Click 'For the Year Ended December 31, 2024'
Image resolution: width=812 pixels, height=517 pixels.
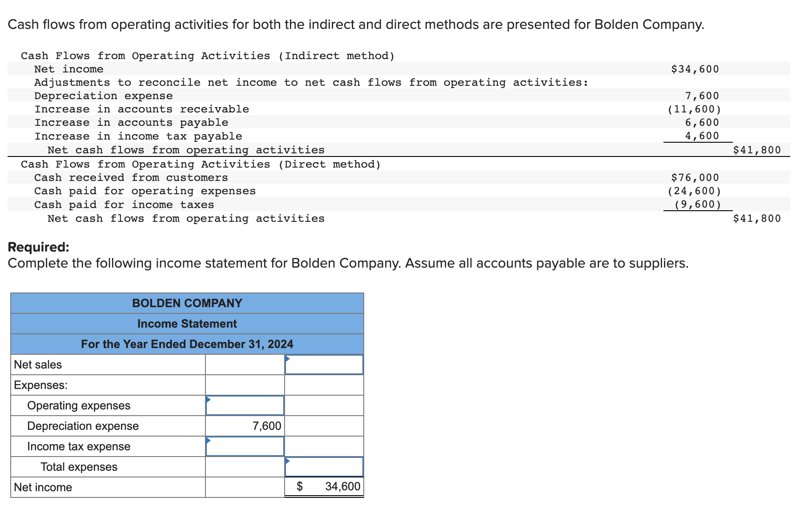click(x=187, y=344)
